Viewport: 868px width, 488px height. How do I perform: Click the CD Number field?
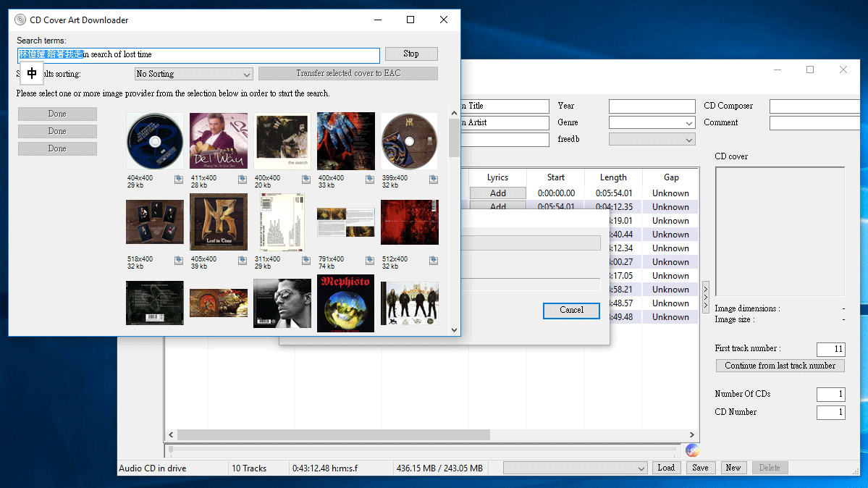coord(831,413)
